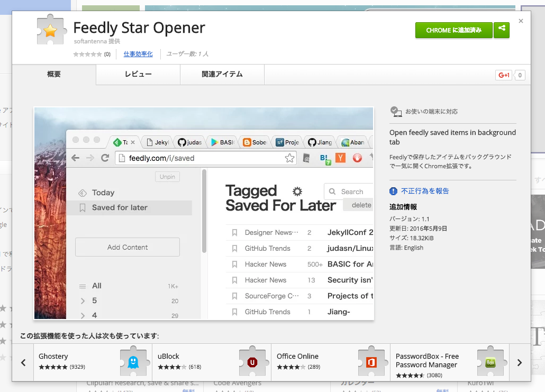Viewport: 545px width, 392px height.
Task: Click the 更新日: 2016年5月9日 line
Action: (418, 229)
